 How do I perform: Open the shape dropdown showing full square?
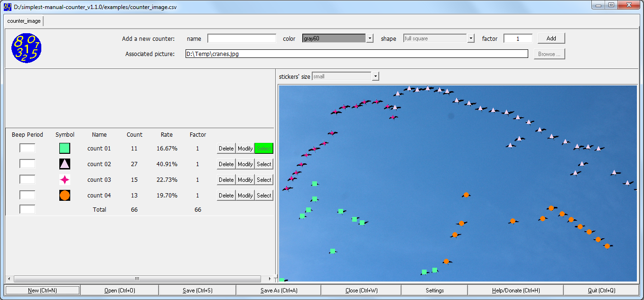471,38
